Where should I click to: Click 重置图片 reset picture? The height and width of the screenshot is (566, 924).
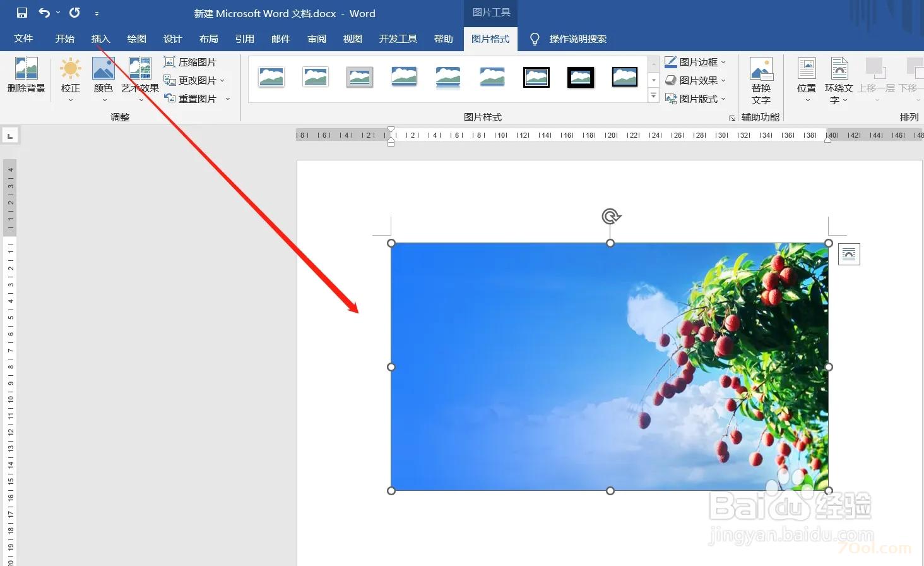[x=190, y=99]
